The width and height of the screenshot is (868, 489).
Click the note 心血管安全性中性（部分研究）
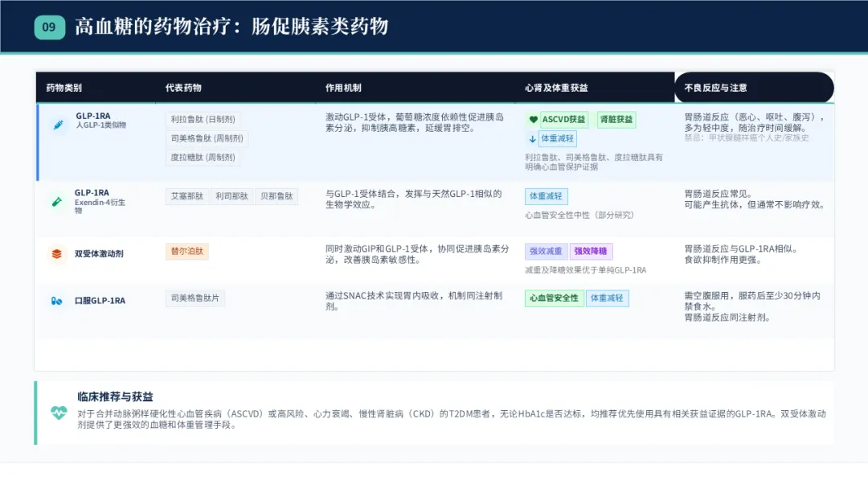[x=579, y=215]
